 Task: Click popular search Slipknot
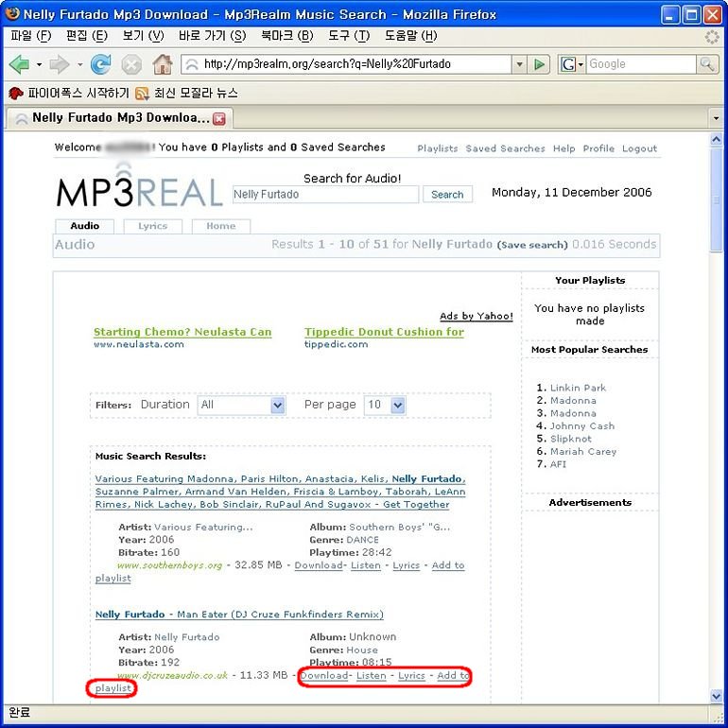tap(571, 439)
